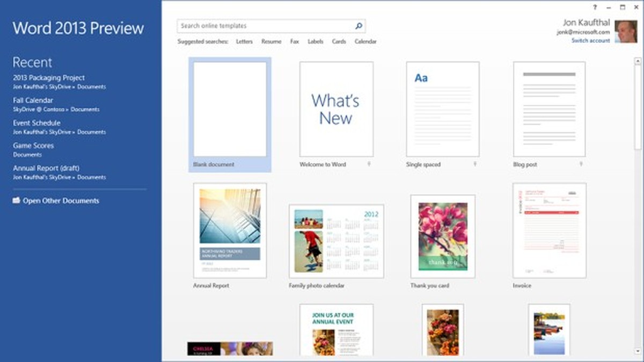
Task: Select the Letters suggested search
Action: (x=244, y=41)
